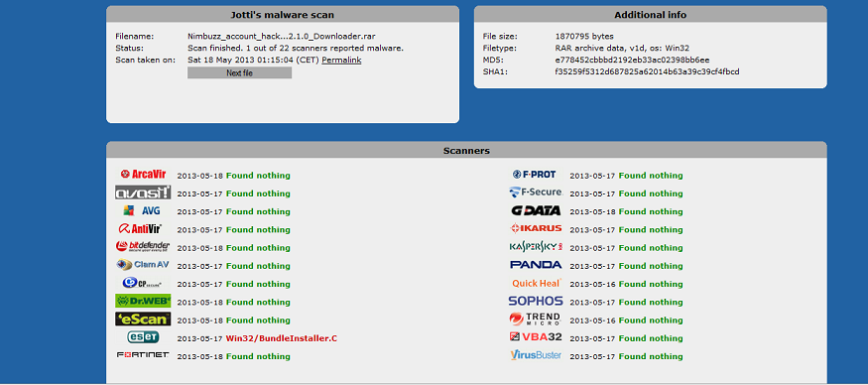Screen dimensions: 868x385
Task: Click the F-PROT scanner logo
Action: click(x=535, y=175)
